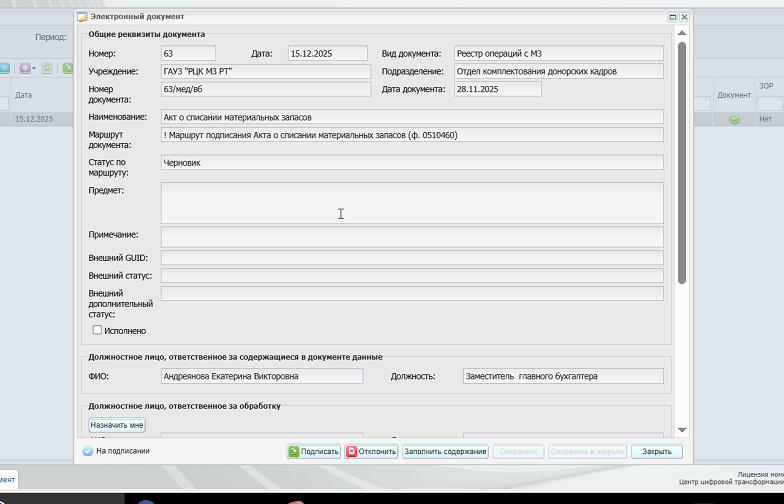Click the partially visible bottom tab
Screen dimensions: 784x504
click(x=8, y=479)
